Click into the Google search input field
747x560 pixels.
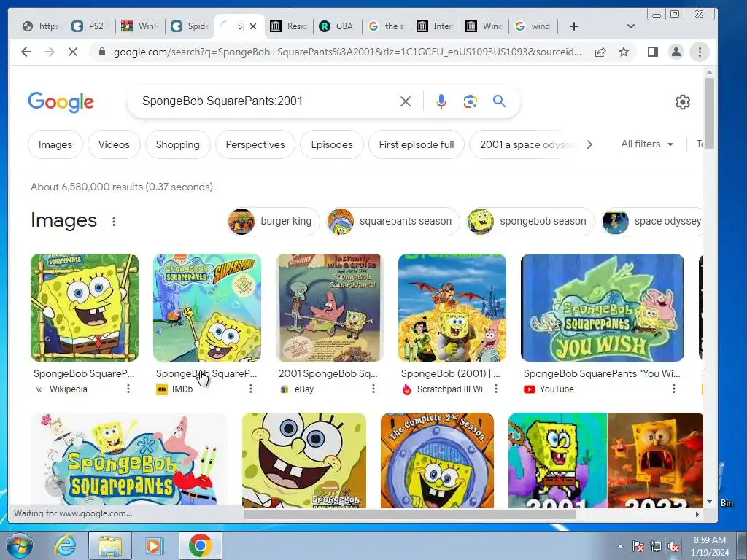(x=267, y=101)
